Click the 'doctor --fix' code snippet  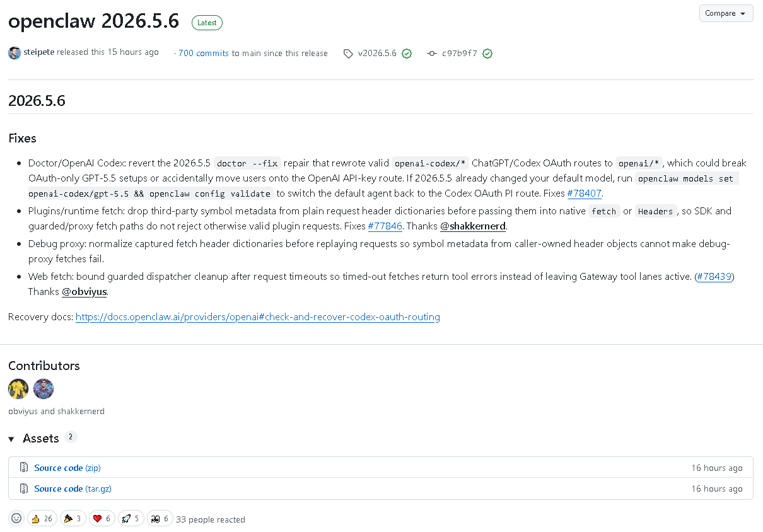(x=247, y=163)
